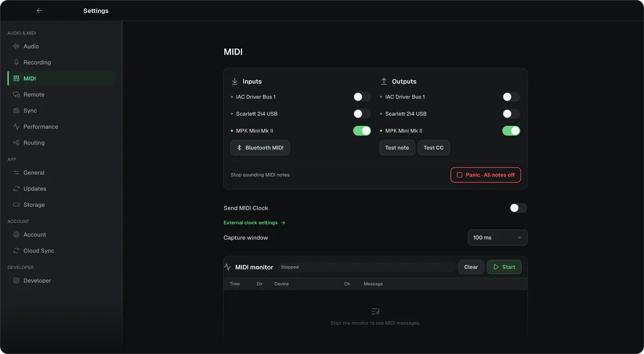Disable MPK Mini Mk II input
This screenshot has width=644, height=354.
pos(362,131)
